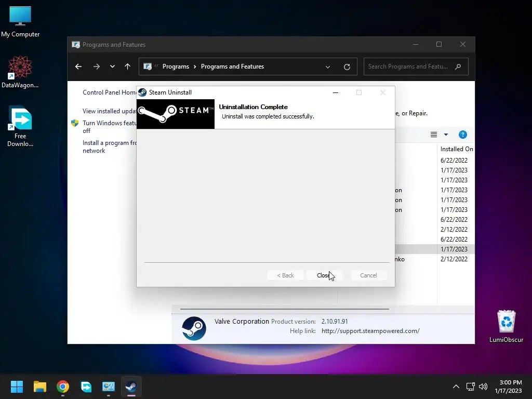
Task: Open the blue Help question mark icon
Action: [462, 135]
